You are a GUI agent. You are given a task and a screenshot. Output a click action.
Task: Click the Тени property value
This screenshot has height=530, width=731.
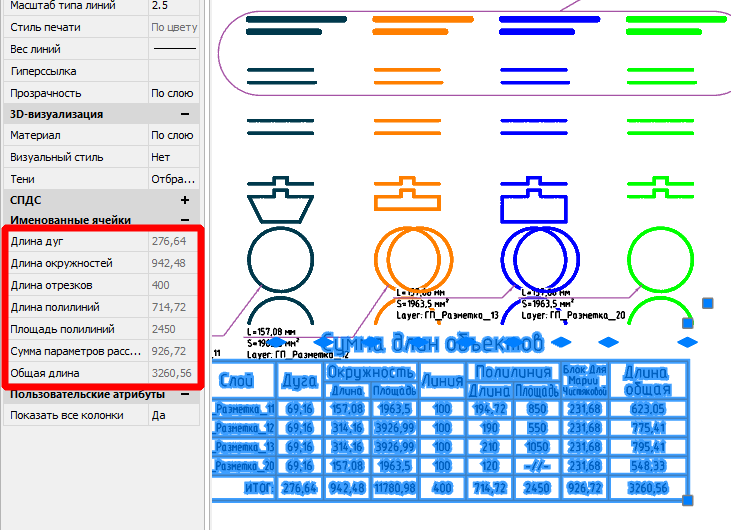pos(173,179)
